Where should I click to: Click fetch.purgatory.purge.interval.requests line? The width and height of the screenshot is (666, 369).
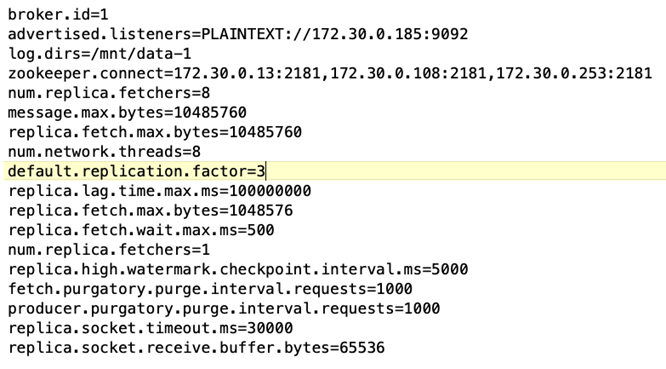tap(210, 289)
